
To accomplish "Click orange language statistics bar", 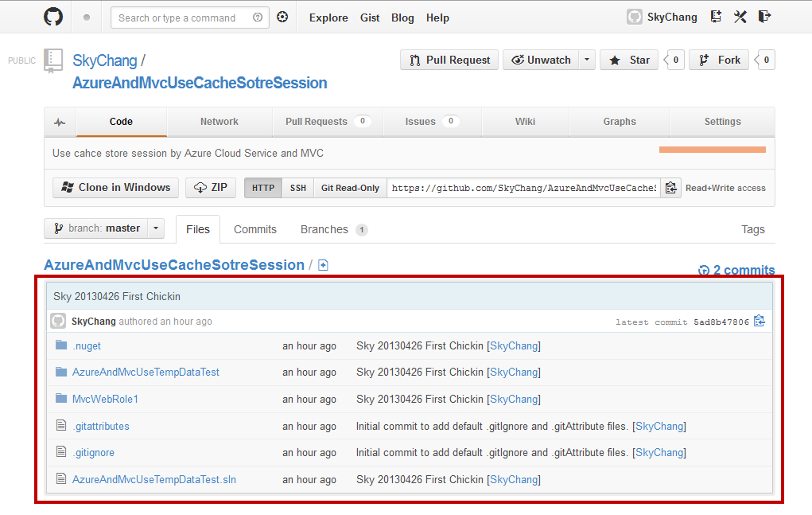I will tap(712, 150).
